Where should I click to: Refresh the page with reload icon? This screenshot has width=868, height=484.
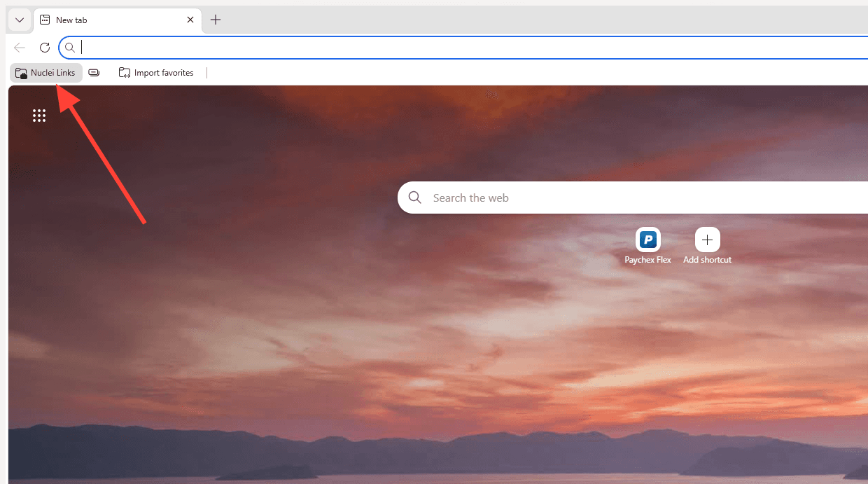45,48
